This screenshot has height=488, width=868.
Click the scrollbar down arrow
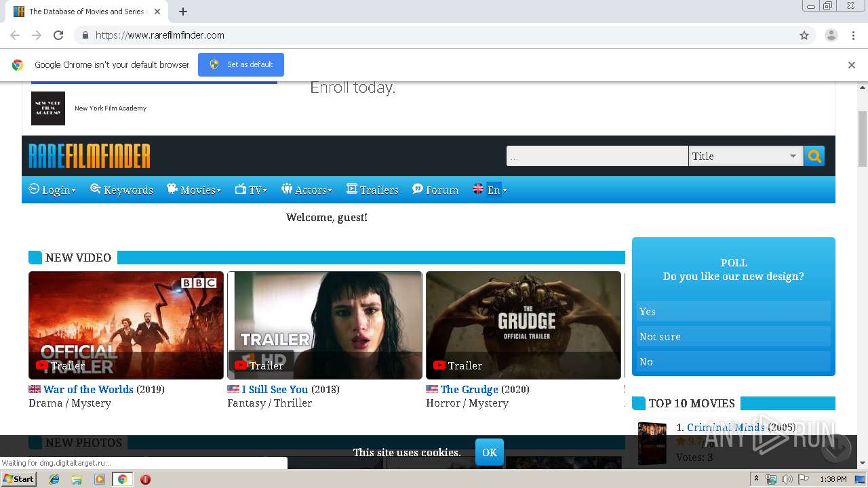(x=863, y=463)
